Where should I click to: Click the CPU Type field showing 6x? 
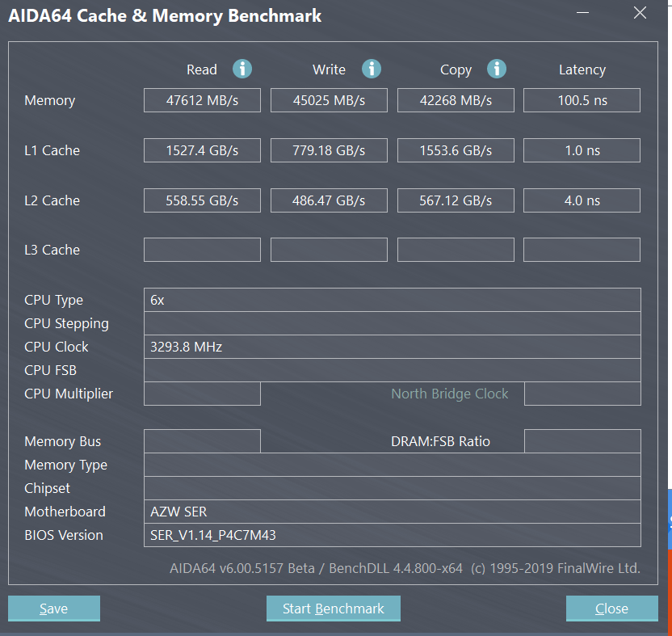(x=392, y=300)
